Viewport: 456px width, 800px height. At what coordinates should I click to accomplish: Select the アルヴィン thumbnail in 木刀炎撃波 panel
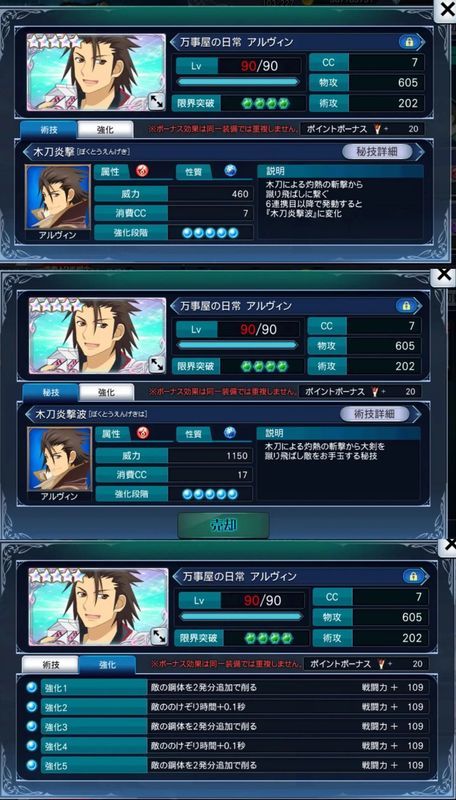pos(59,463)
